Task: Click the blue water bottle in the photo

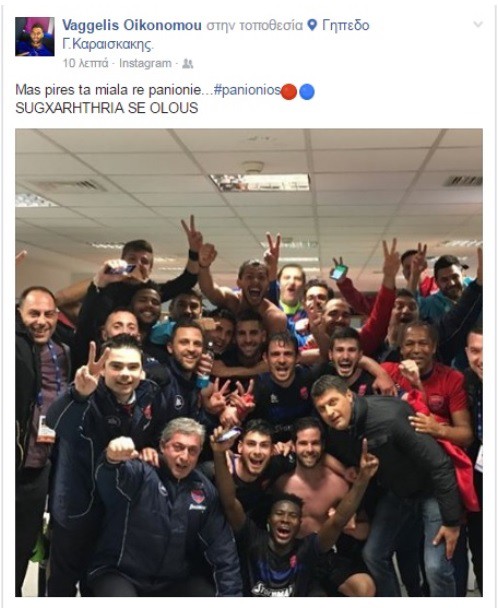Action: pyautogui.click(x=205, y=370)
